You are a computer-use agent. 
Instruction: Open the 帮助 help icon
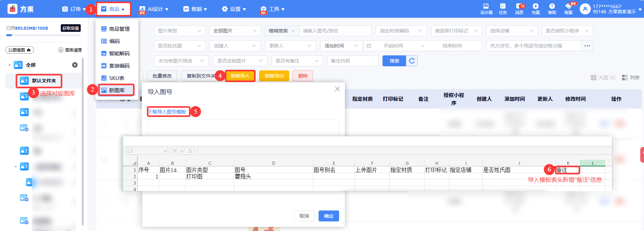click(552, 9)
